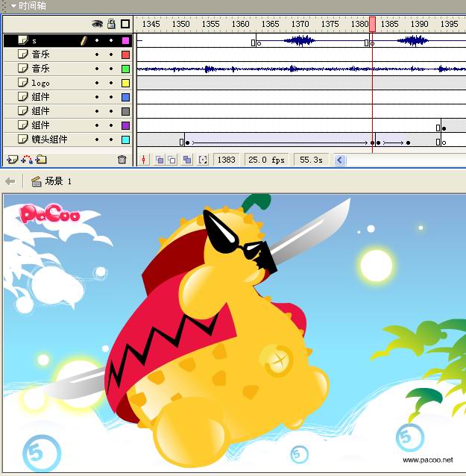Click the lock dot of the 镜头组件 layer
Screen dimensions: 466x476
(x=111, y=140)
